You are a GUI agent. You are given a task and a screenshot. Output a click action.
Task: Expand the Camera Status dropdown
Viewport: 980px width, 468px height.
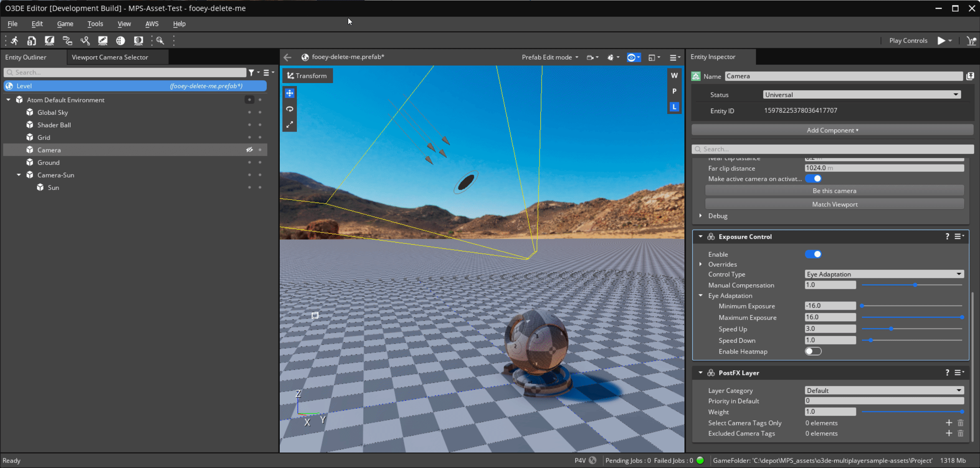tap(955, 94)
